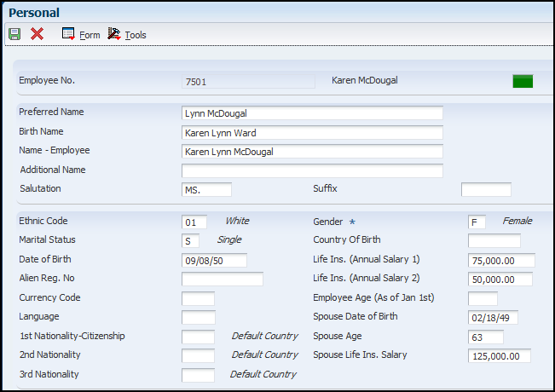Click the Gender field containing F
The height and width of the screenshot is (392, 555).
click(477, 222)
